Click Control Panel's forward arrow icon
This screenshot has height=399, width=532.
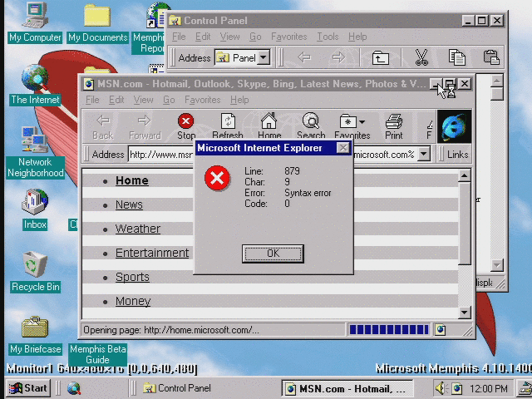(x=338, y=57)
